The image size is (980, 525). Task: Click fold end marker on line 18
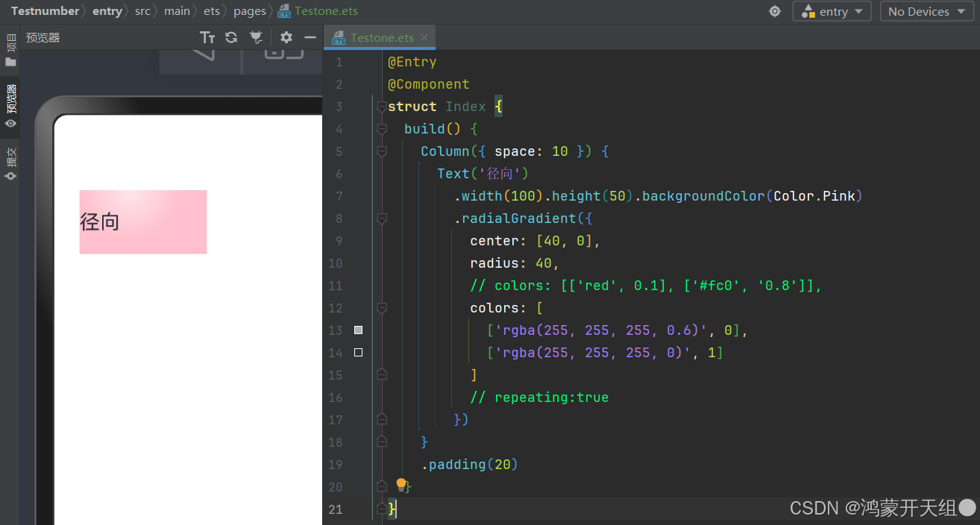point(382,441)
